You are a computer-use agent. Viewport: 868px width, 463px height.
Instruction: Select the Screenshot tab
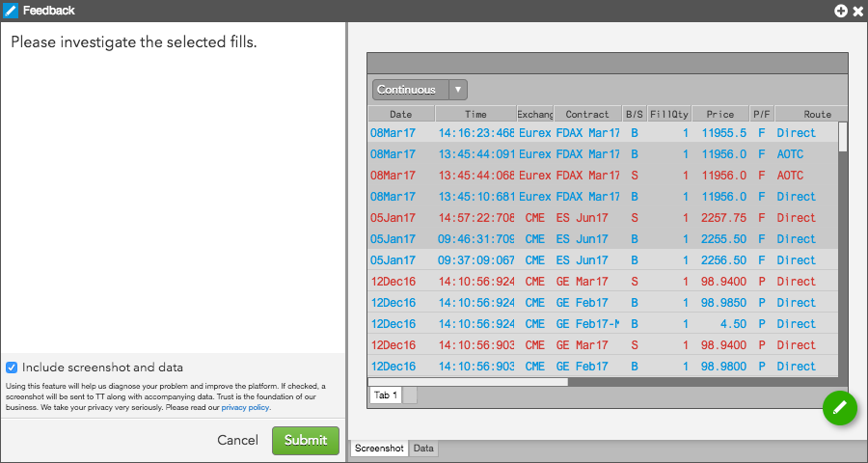[379, 448]
